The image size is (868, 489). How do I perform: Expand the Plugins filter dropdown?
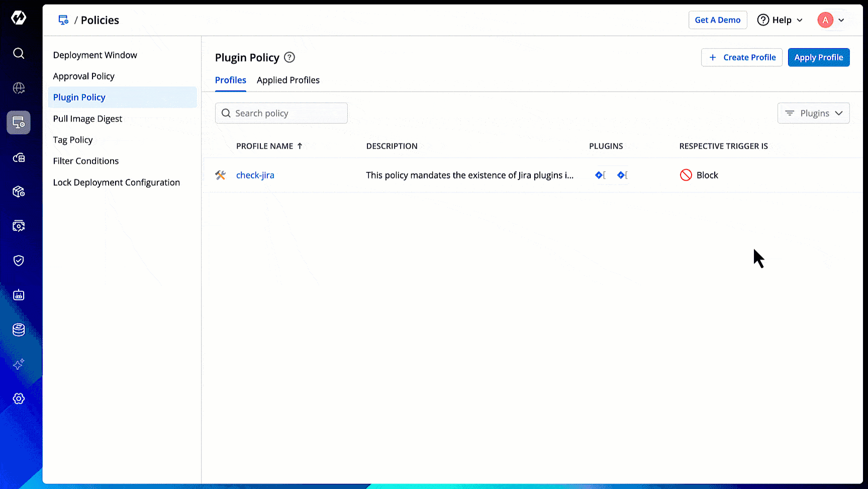coord(813,113)
